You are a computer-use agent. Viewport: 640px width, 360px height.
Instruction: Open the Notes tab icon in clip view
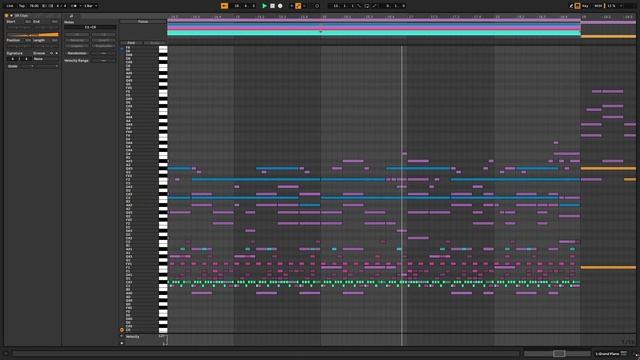71,16
